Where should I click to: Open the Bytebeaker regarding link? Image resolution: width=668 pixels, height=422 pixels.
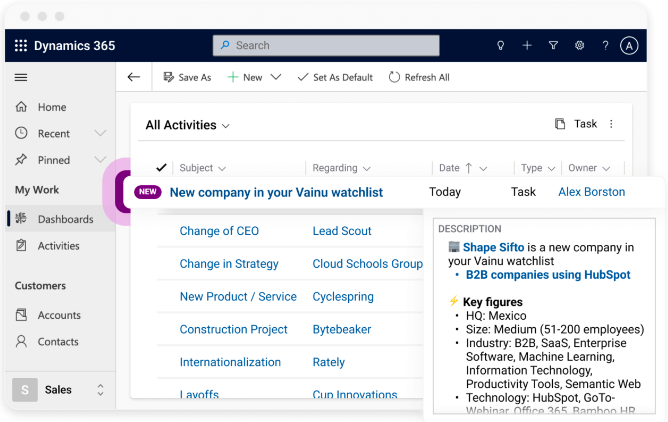[342, 329]
